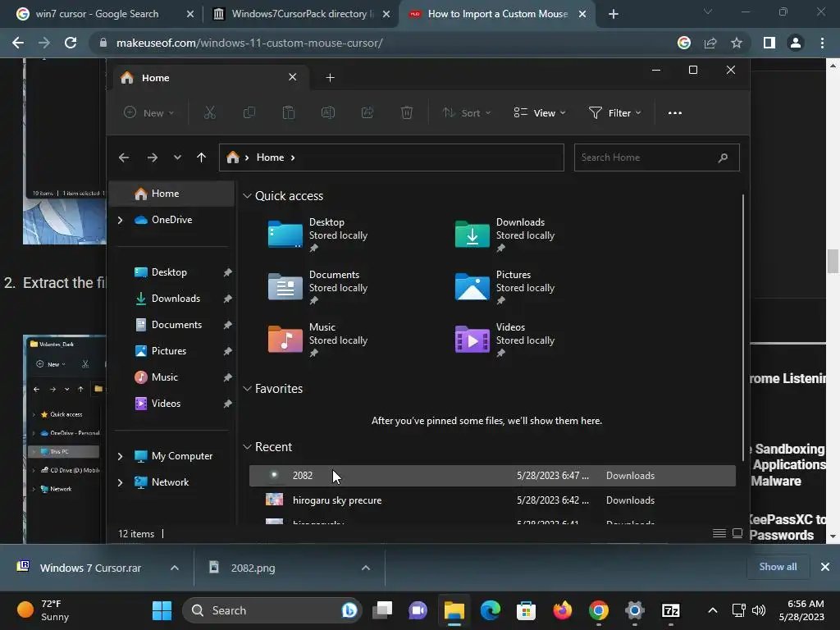Open a new Chrome tab

click(x=614, y=14)
